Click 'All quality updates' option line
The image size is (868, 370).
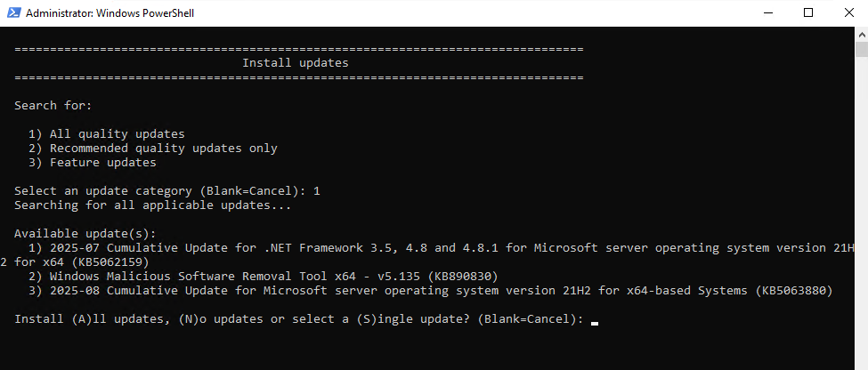(106, 133)
